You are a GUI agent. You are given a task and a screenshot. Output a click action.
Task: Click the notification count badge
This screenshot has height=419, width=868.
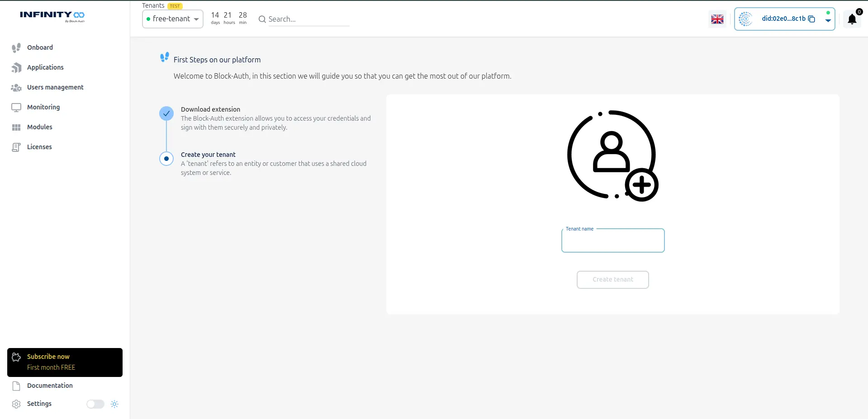pos(859,12)
